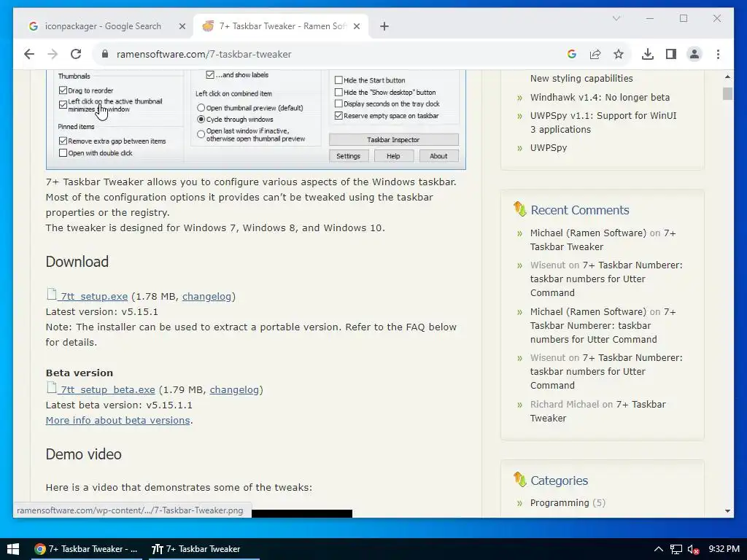Open first Michael (Ramen Software) comment author
The width and height of the screenshot is (747, 560).
pos(589,233)
